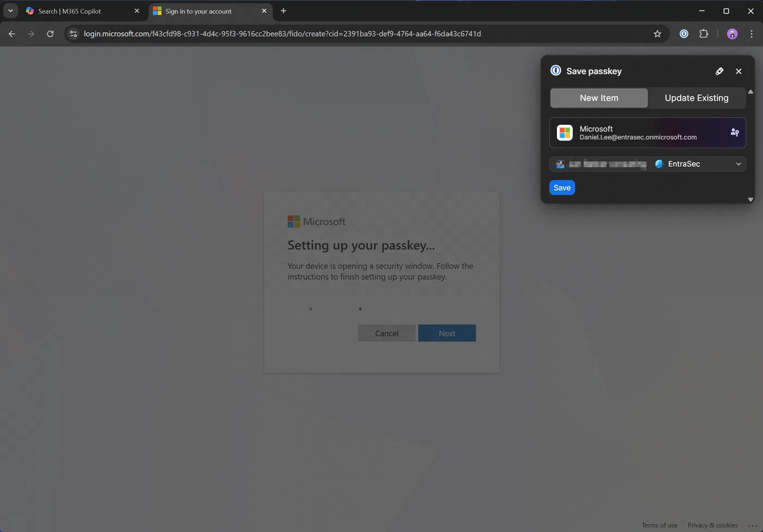
Task: Open the Terms of use link
Action: click(659, 525)
